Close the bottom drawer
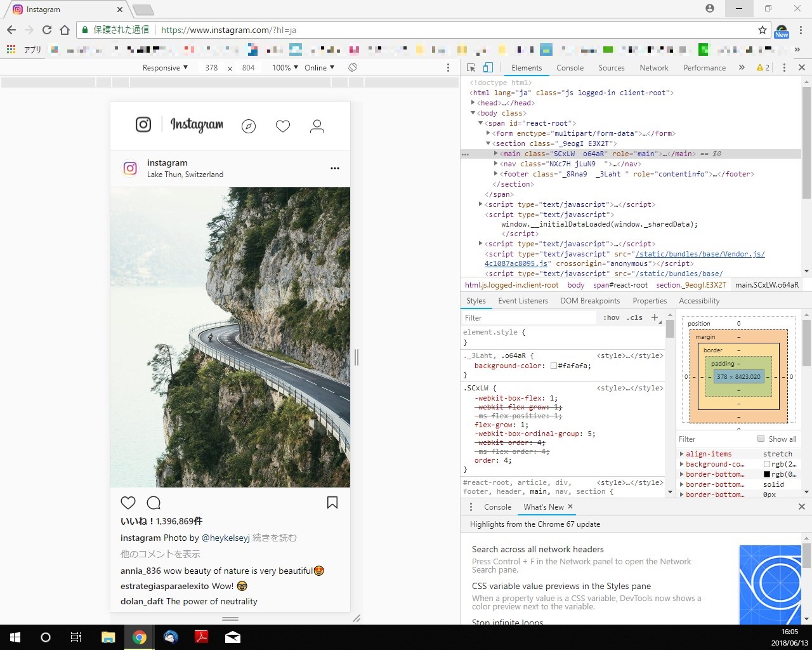This screenshot has width=812, height=650. (801, 507)
